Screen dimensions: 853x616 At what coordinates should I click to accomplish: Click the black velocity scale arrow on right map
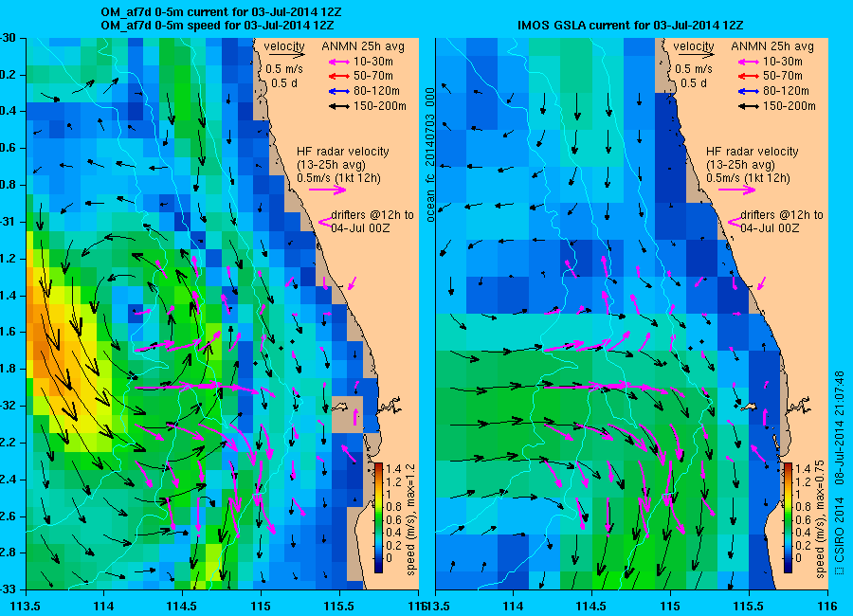click(x=697, y=55)
